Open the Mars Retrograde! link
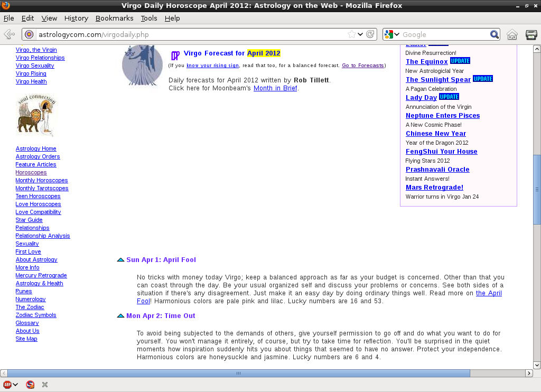 point(434,188)
